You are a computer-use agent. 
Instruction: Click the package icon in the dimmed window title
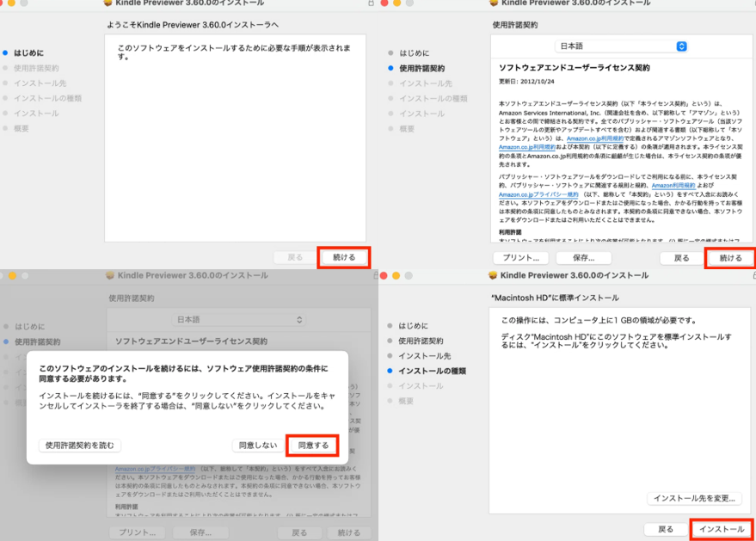[x=110, y=275]
